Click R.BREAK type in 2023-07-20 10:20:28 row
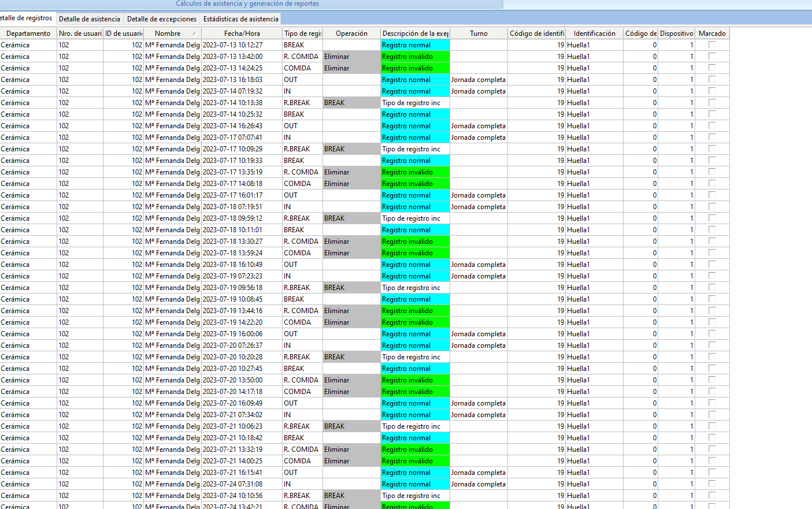The image size is (812, 509). click(x=302, y=357)
